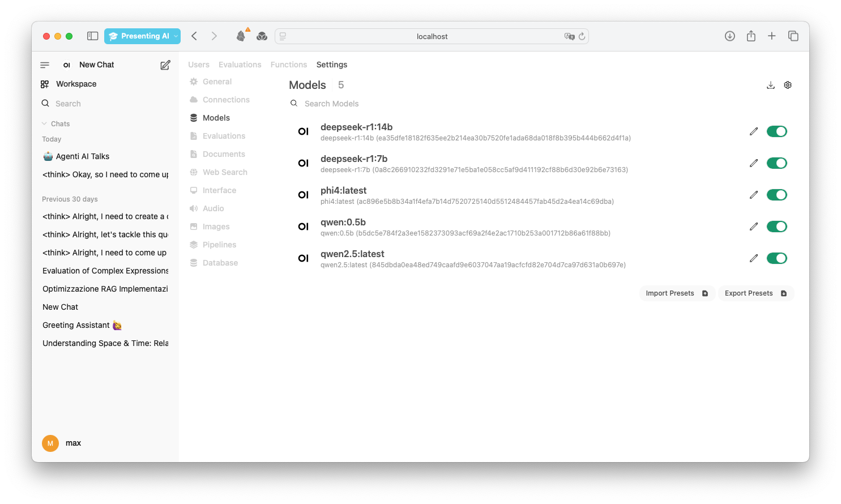Open Interface settings section
The width and height of the screenshot is (841, 504).
tap(213, 190)
